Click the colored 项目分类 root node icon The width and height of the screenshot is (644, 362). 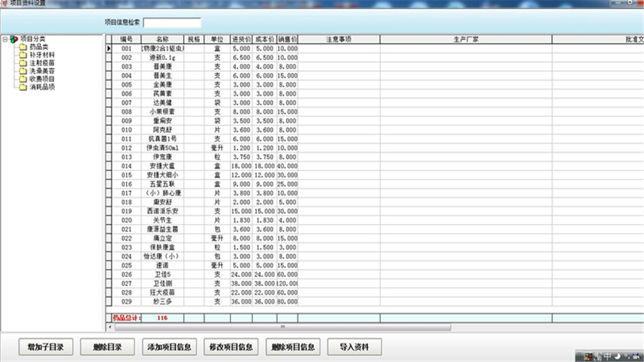coord(14,39)
